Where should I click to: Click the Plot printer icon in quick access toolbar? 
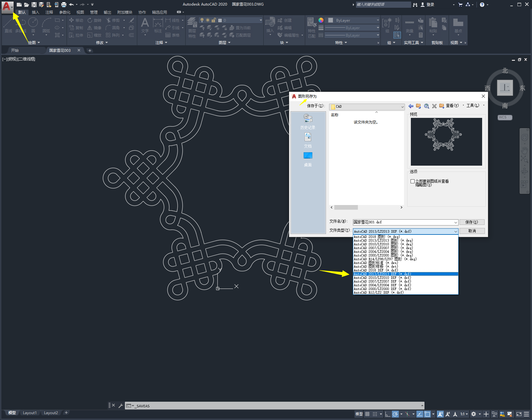64,5
